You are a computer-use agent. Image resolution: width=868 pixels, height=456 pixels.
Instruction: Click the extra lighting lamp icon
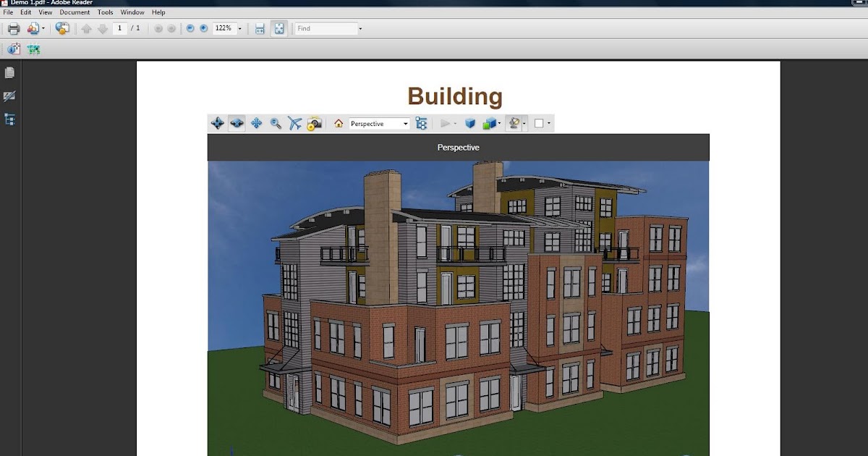pos(514,123)
